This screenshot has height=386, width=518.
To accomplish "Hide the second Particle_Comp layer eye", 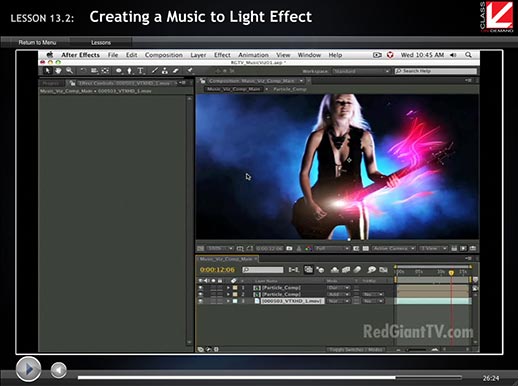I will [x=200, y=294].
